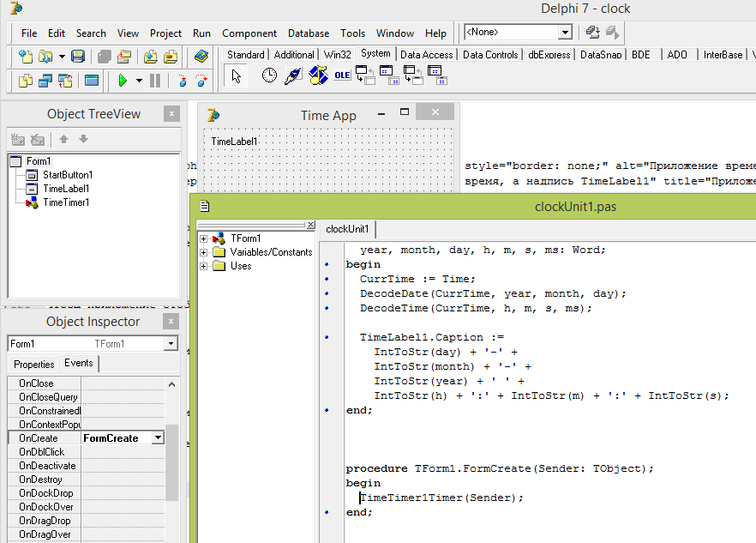Open the Form1 TForm1 object selector dropdown
The image size is (756, 543).
coord(171,344)
